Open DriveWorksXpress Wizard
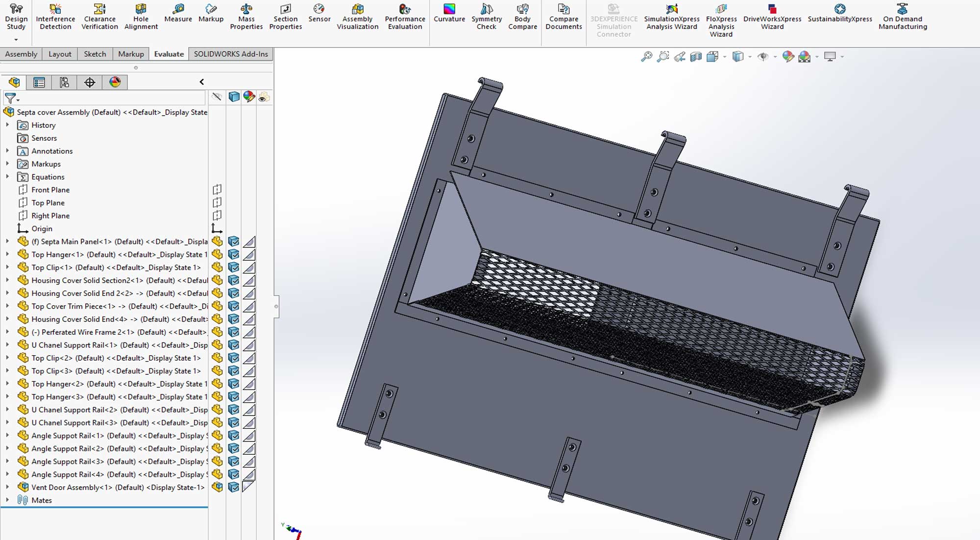Image resolution: width=980 pixels, height=540 pixels. [x=772, y=17]
